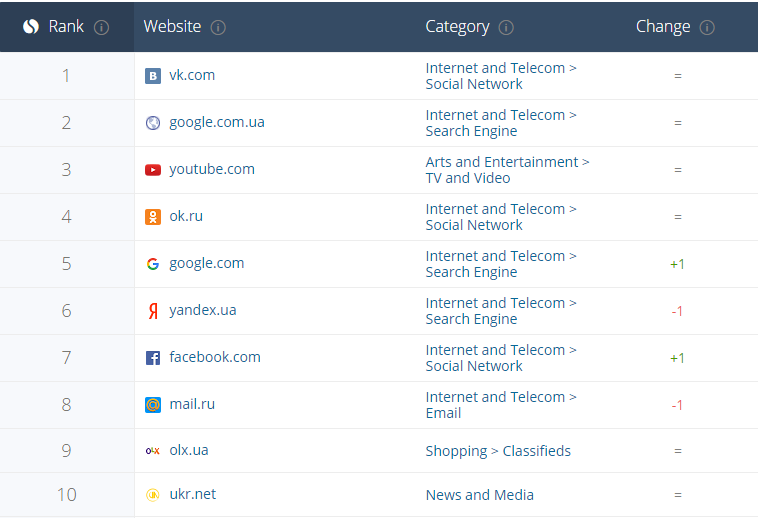
Task: Open the facebook.com website link
Action: pyautogui.click(x=214, y=357)
